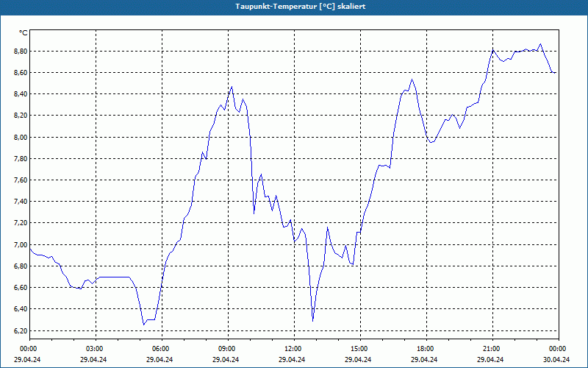Select the 6,80 y-axis value

click(x=21, y=266)
